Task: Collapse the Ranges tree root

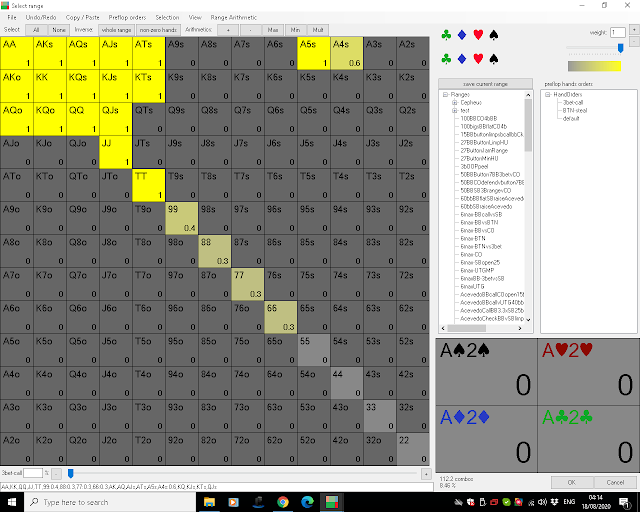Action: pyautogui.click(x=446, y=95)
